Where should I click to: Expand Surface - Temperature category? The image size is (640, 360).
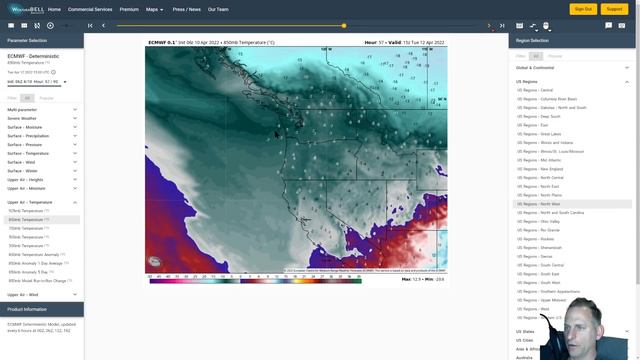point(42,153)
